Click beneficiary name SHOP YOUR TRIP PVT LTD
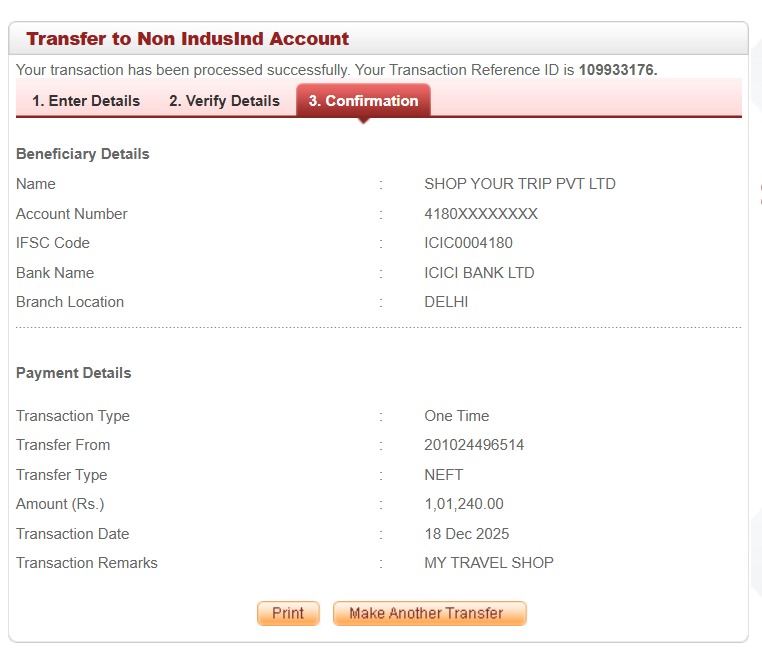The height and width of the screenshot is (665, 762). [519, 184]
